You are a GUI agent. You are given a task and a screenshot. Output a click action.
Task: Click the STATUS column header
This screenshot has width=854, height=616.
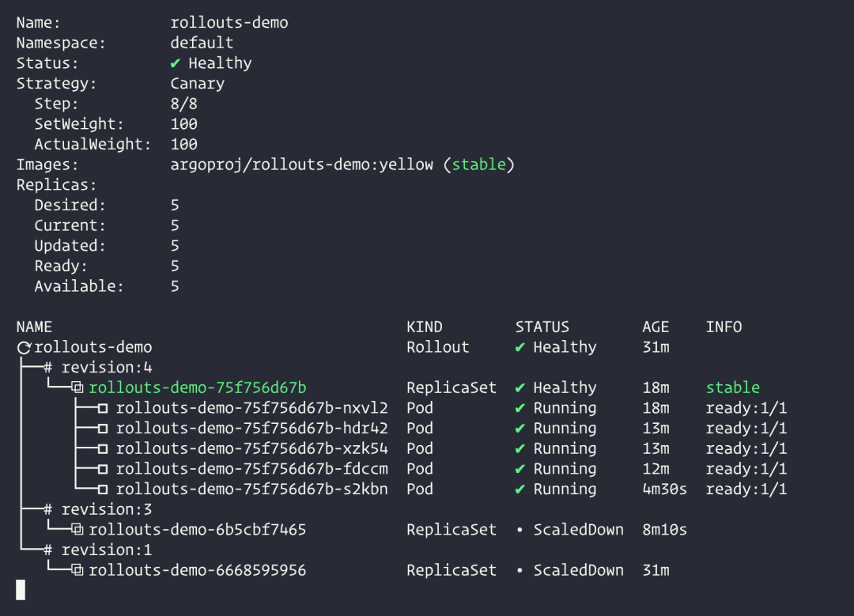click(x=542, y=327)
